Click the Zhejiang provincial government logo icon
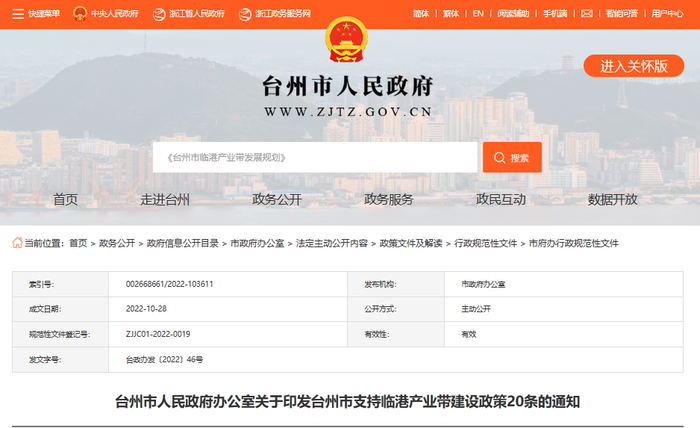Viewport: 700px width, 428px height. [x=159, y=14]
